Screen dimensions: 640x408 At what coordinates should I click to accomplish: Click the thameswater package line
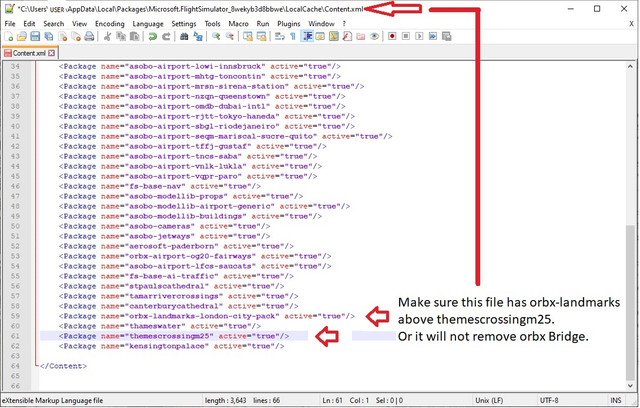(160, 326)
